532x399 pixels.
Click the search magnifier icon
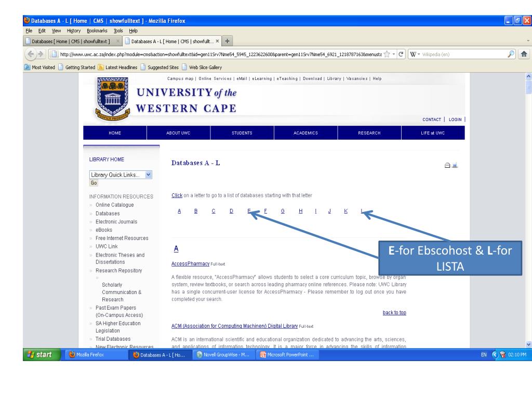pyautogui.click(x=511, y=54)
